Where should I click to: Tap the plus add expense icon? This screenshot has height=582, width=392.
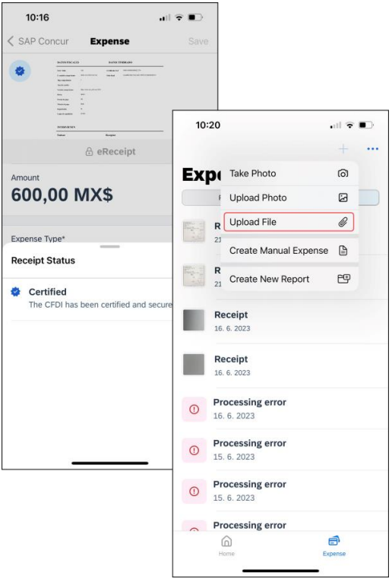pyautogui.click(x=343, y=149)
